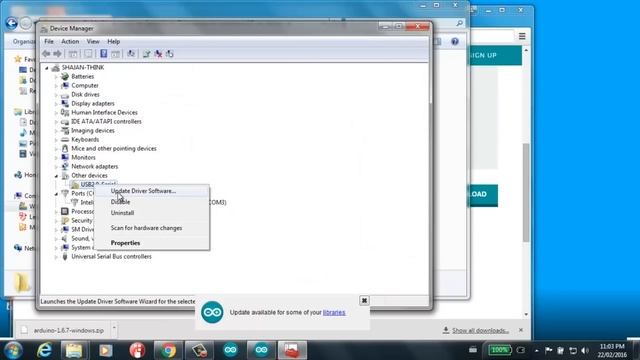Choose Uninstall from the context menu
Viewport: 640px width, 360px height.
pos(152,213)
